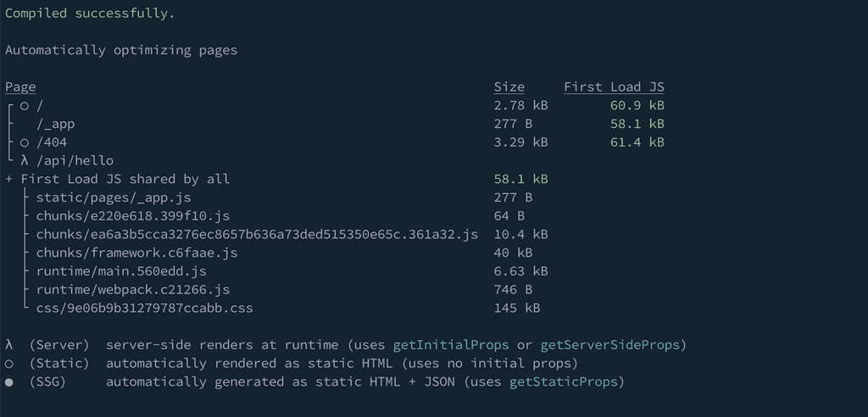Click the hollow circle in the Static legend
The image size is (868, 417).
click(8, 364)
